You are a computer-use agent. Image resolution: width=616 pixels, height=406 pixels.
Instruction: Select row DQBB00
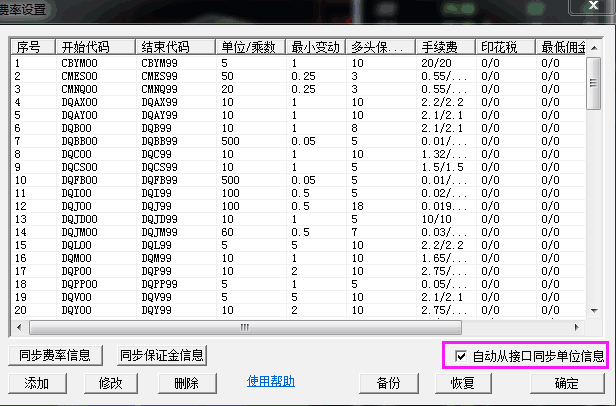point(299,141)
